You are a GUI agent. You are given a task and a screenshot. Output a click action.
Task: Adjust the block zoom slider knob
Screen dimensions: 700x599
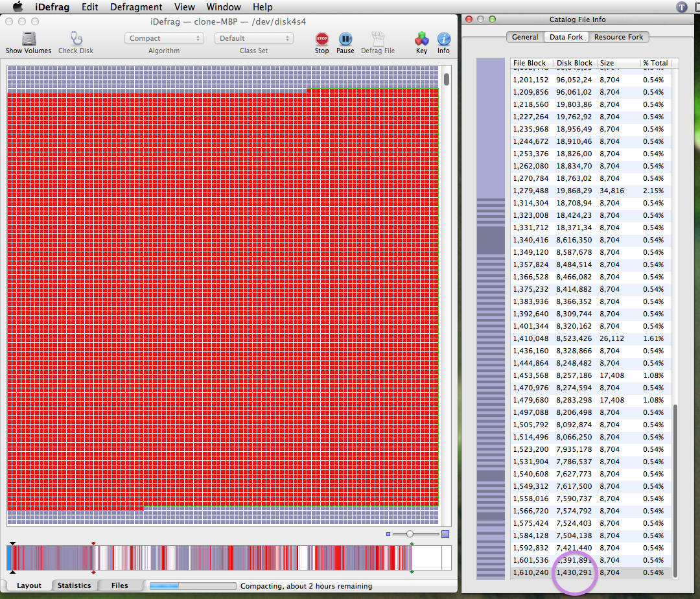(410, 534)
